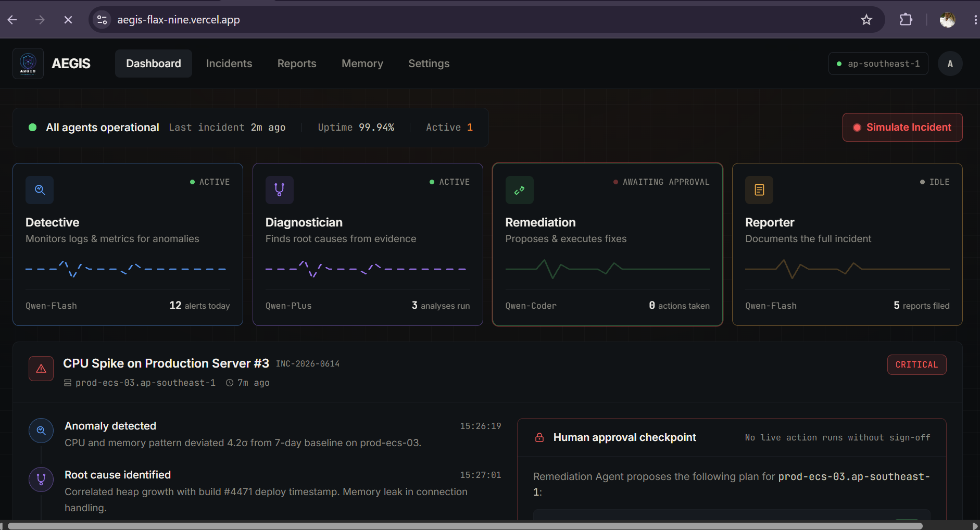Click the '12 alerts today' value
The height and width of the screenshot is (530, 980).
[199, 306]
